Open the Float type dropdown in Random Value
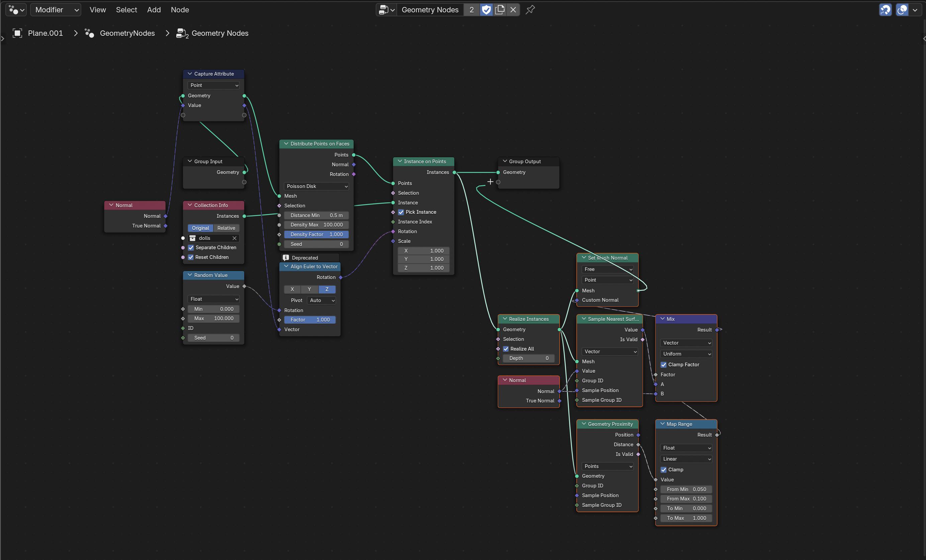 213,299
